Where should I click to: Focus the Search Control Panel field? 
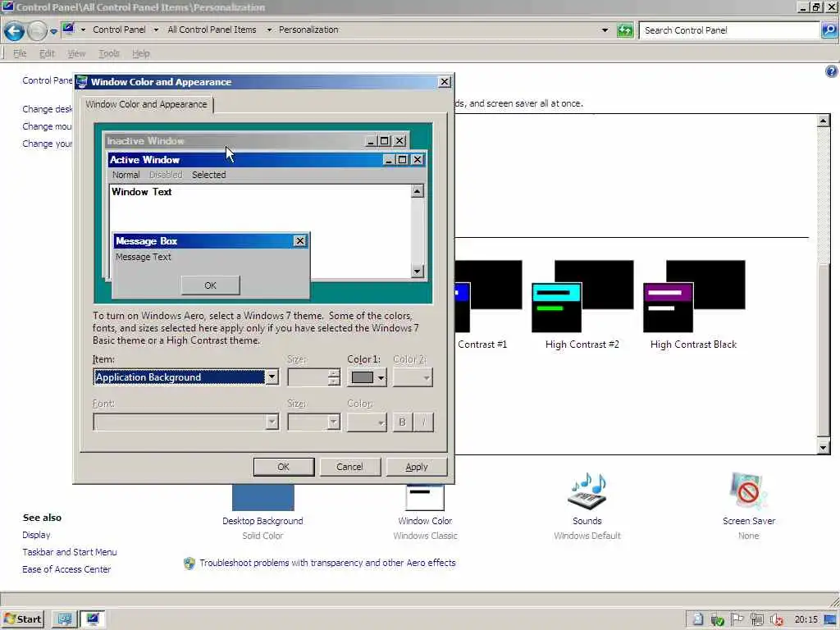(728, 30)
